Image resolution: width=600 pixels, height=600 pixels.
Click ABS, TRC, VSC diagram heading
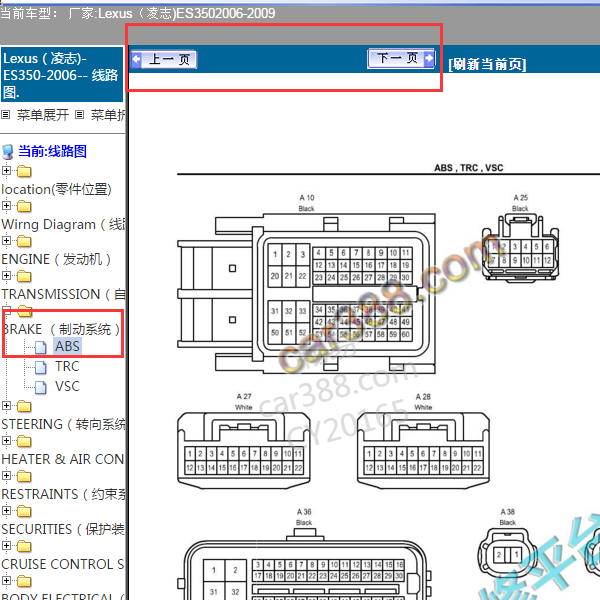point(468,168)
